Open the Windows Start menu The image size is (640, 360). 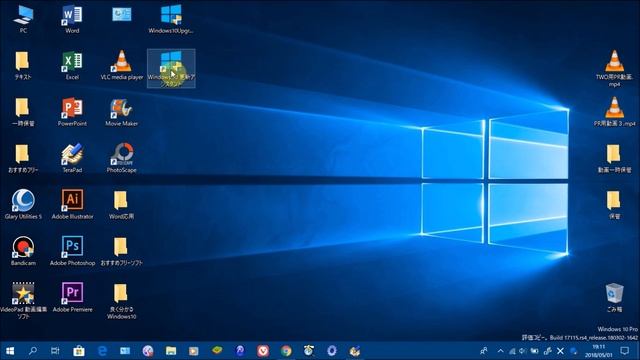[x=10, y=351]
